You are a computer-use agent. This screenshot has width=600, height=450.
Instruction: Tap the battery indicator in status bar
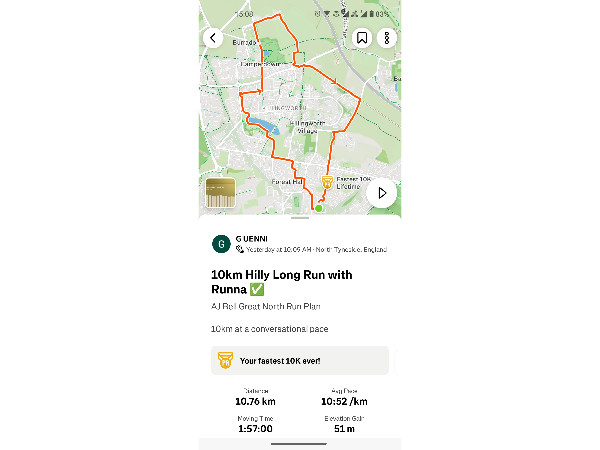pos(371,14)
